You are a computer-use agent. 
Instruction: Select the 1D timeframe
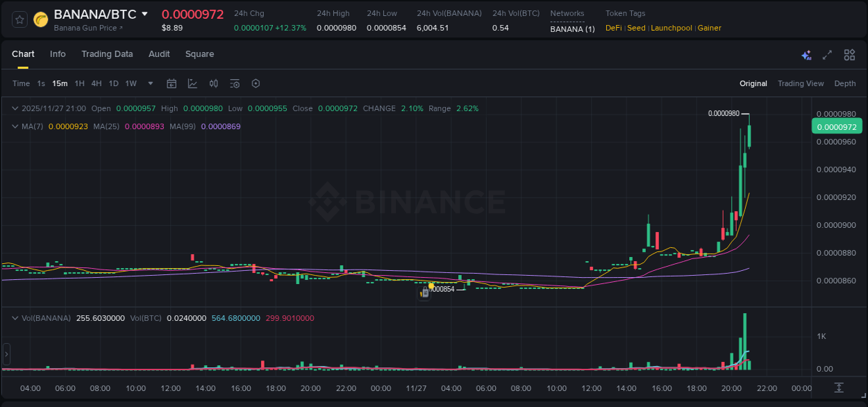coord(112,83)
